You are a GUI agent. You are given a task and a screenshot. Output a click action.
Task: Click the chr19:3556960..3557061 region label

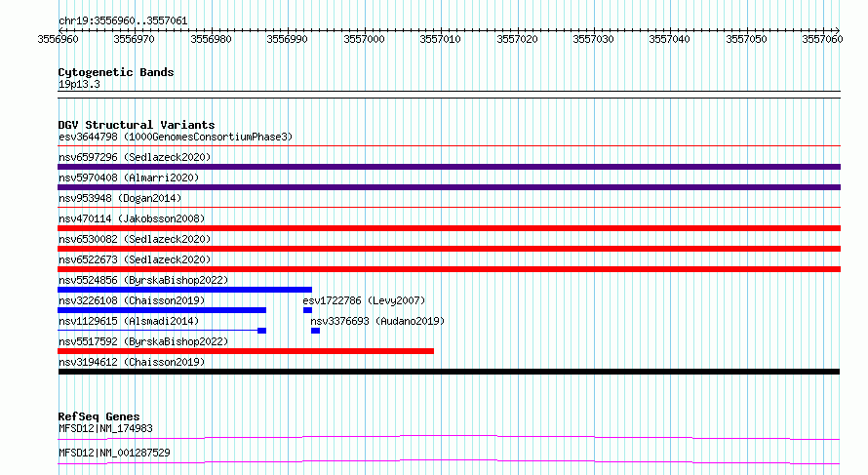point(123,20)
